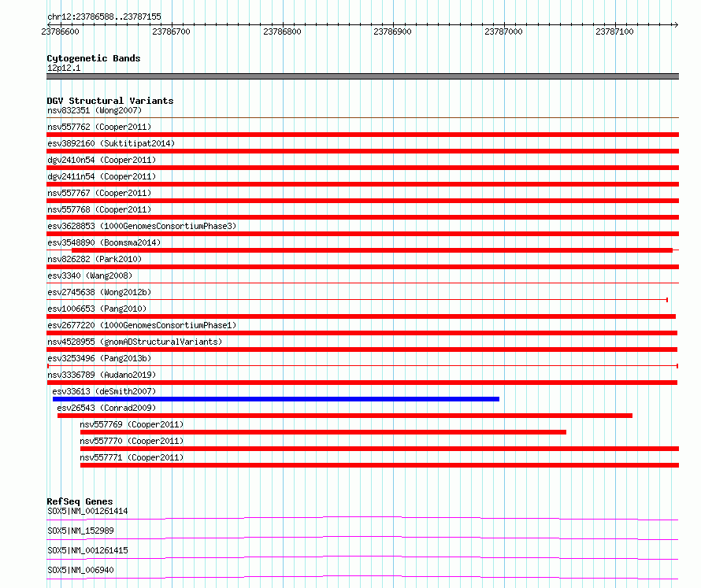The image size is (701, 588).
Task: Click the red esv3548890 variant bar
Action: (372, 250)
